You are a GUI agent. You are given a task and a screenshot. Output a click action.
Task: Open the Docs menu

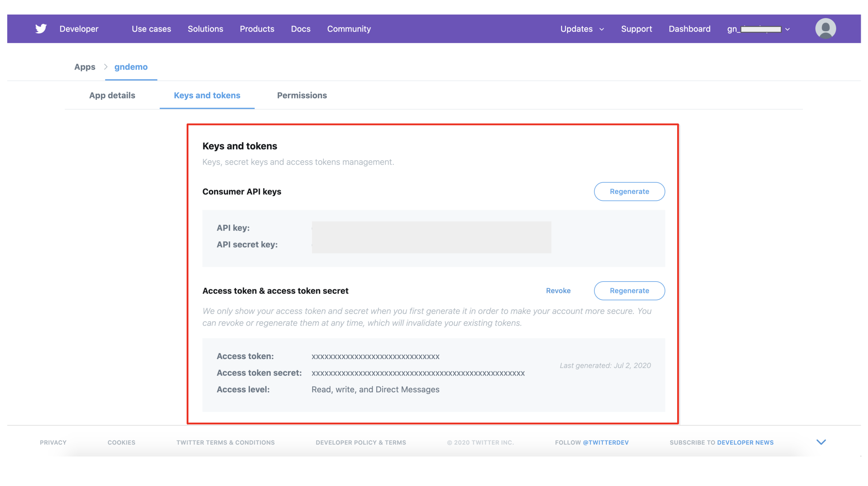[301, 29]
